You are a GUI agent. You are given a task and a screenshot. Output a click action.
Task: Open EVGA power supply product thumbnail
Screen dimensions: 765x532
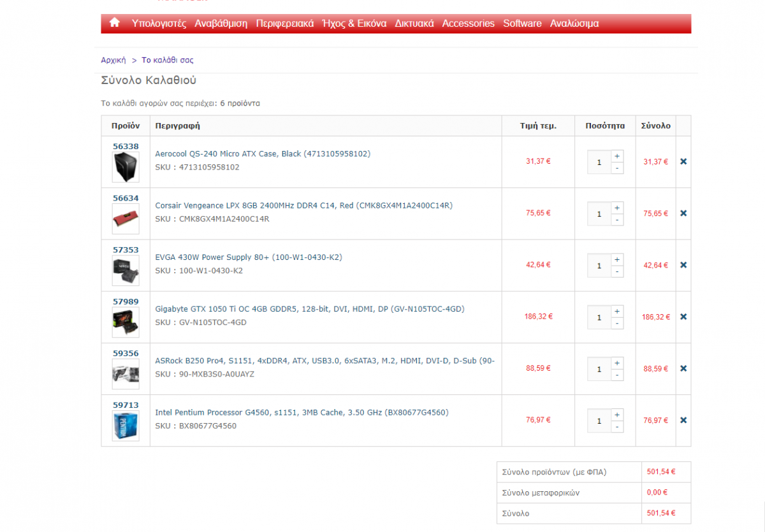(126, 271)
